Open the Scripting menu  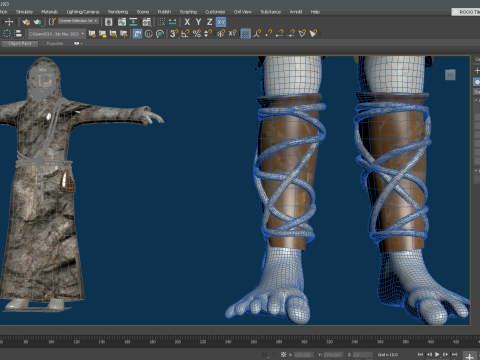[x=188, y=12]
